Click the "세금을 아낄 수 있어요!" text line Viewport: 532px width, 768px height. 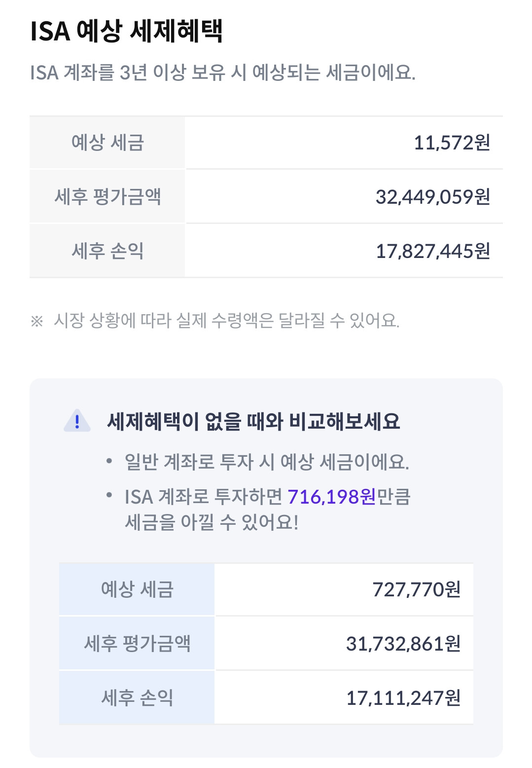212,522
